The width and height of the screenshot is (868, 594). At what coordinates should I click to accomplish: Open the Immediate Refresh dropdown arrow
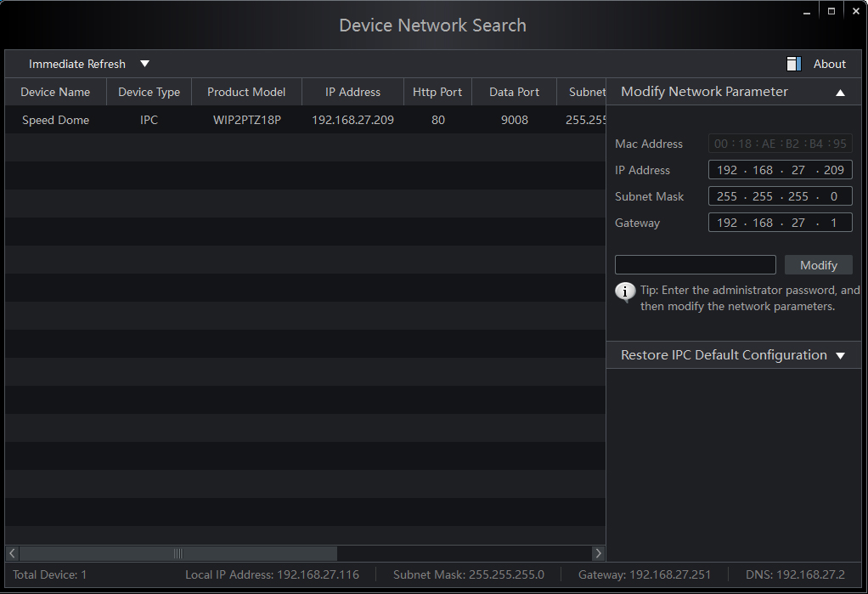pyautogui.click(x=144, y=64)
